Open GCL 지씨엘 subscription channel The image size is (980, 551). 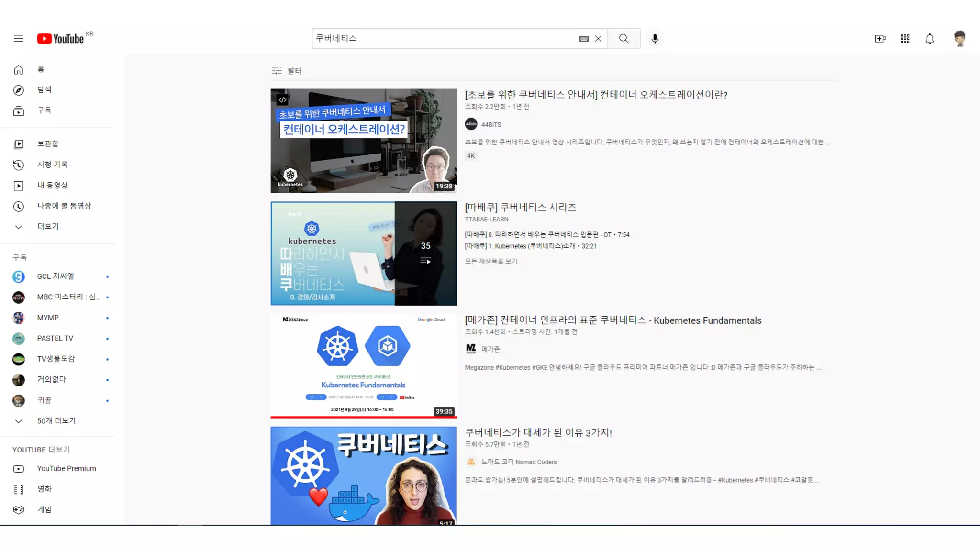56,276
